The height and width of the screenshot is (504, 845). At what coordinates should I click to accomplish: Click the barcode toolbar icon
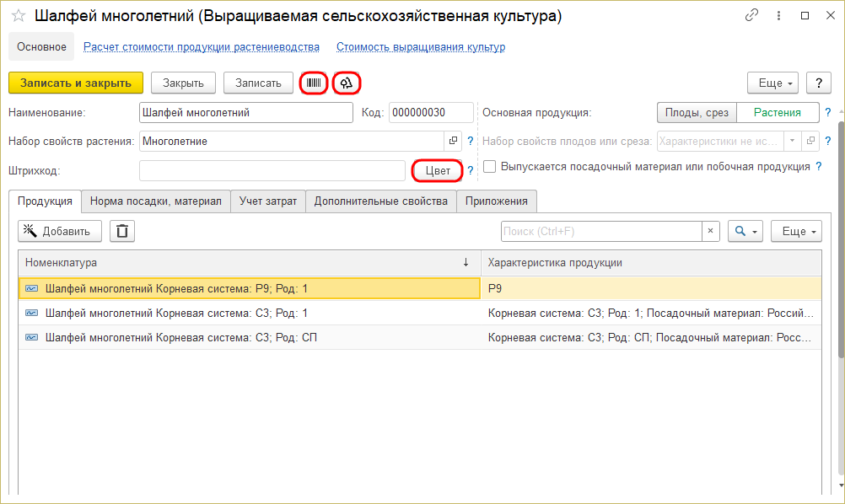pyautogui.click(x=314, y=83)
